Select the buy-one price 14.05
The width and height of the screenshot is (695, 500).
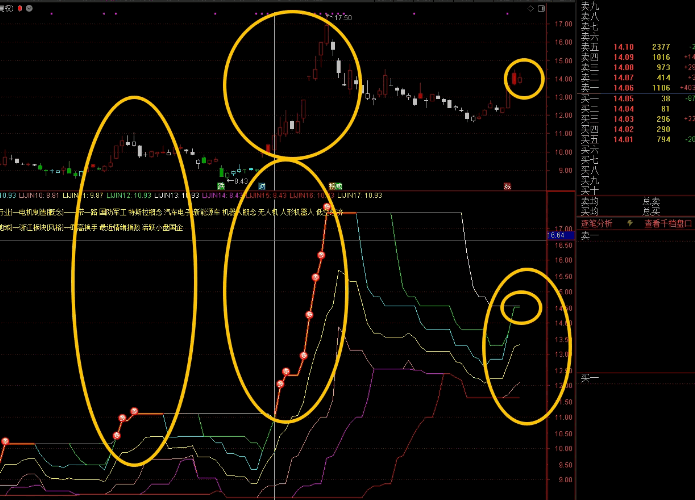[624, 99]
